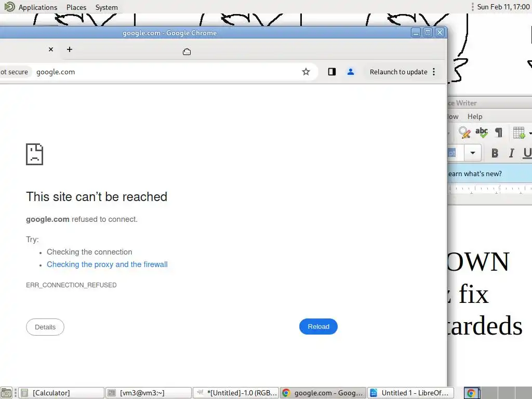Click the Writer horizontal ruler
The image size is (532, 399).
point(490,189)
